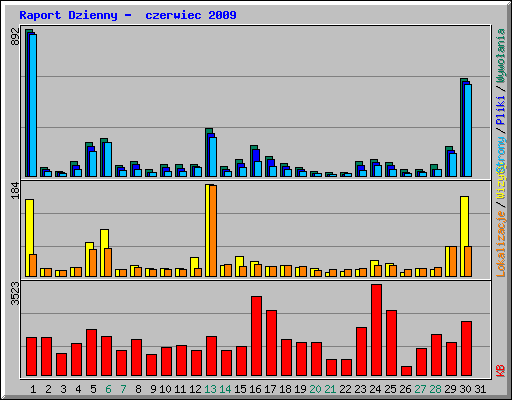Select the cyan Strony bar for day 1
Image resolution: width=512 pixels, height=400 pixels.
coord(33,105)
